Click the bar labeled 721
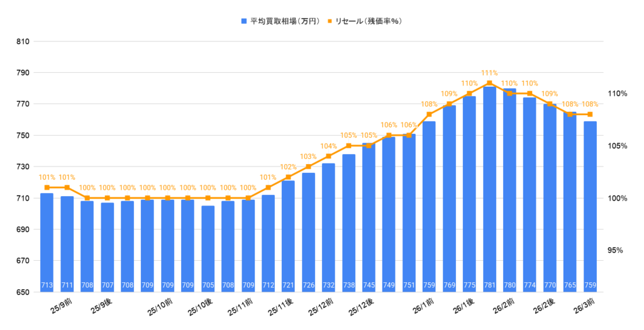This screenshot has width=644, height=330. pos(288,236)
